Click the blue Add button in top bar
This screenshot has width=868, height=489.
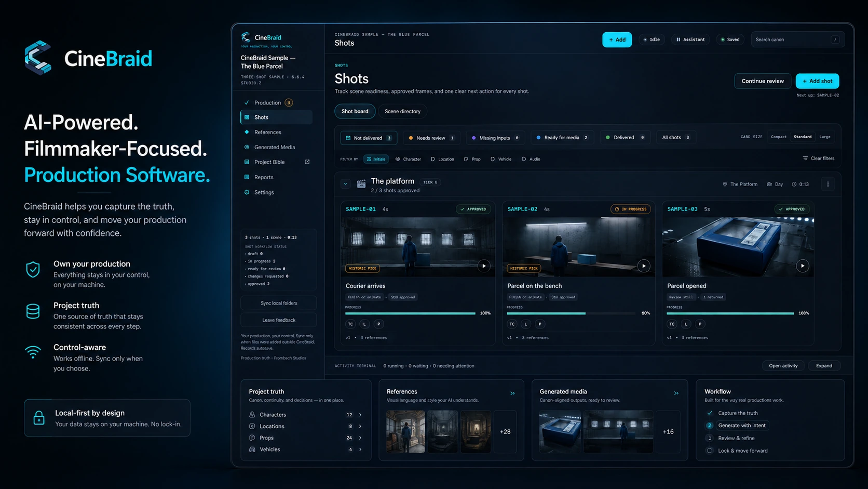click(617, 39)
